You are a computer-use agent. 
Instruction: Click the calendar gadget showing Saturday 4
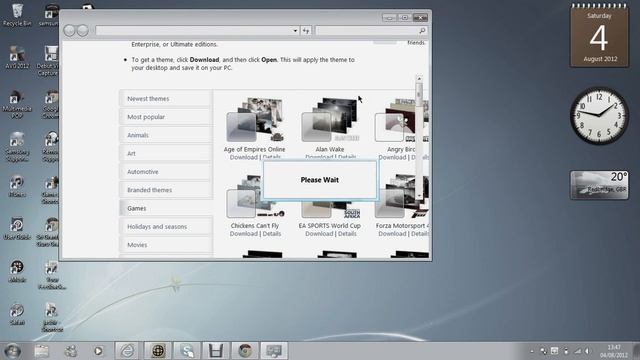[599, 37]
